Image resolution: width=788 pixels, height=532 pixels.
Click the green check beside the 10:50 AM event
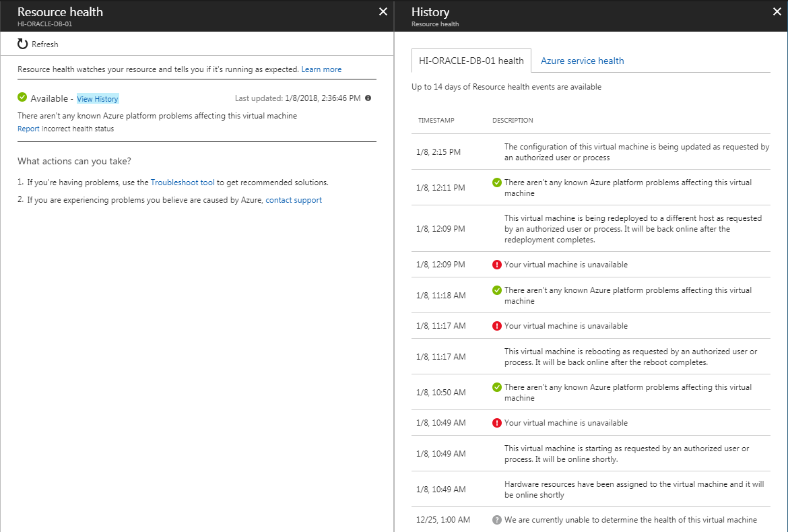pyautogui.click(x=497, y=387)
